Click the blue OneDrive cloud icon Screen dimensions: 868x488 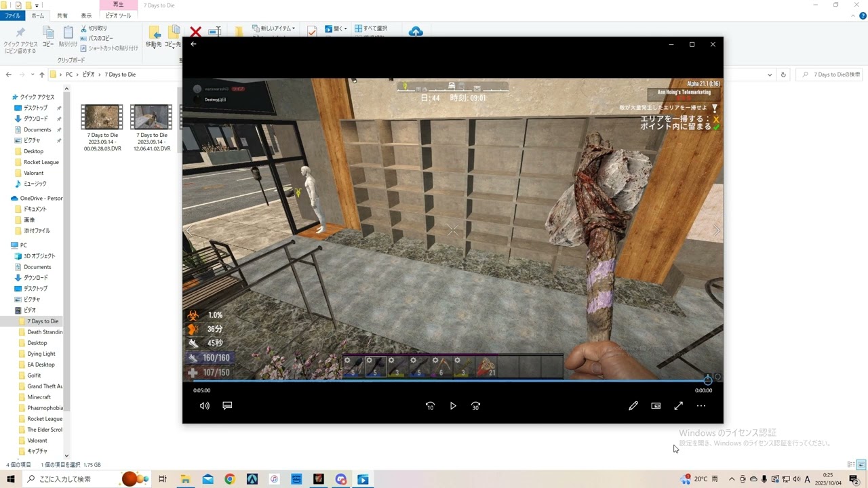416,31
